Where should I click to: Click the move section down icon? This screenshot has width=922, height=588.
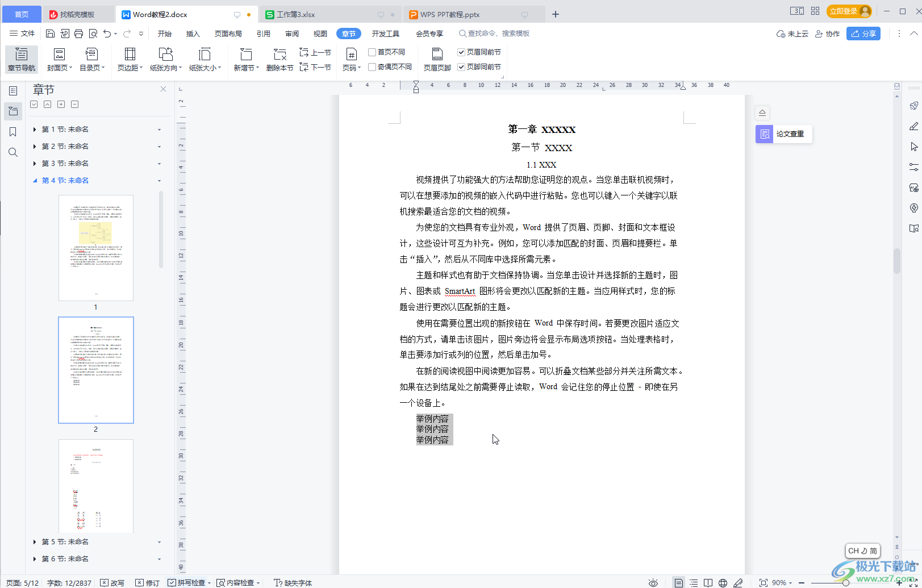point(34,105)
